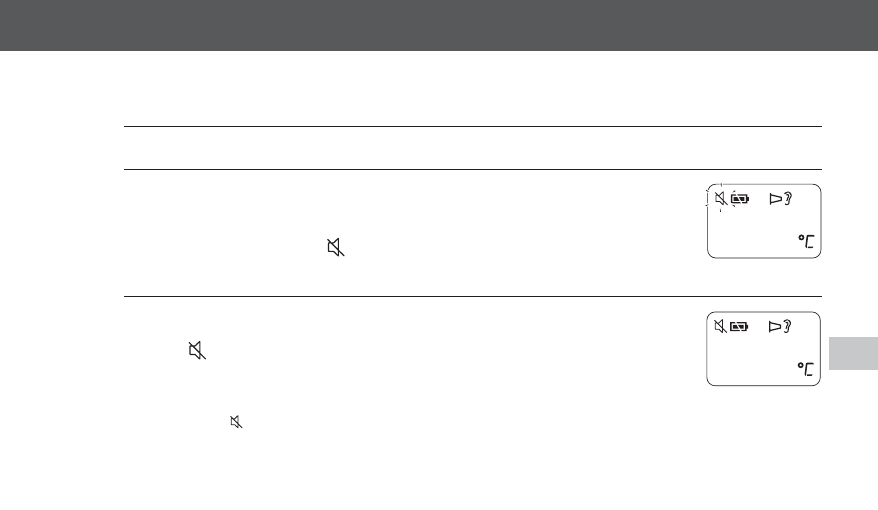The width and height of the screenshot is (878, 510).
Task: Click divider line between the two displays
Action: [473, 296]
